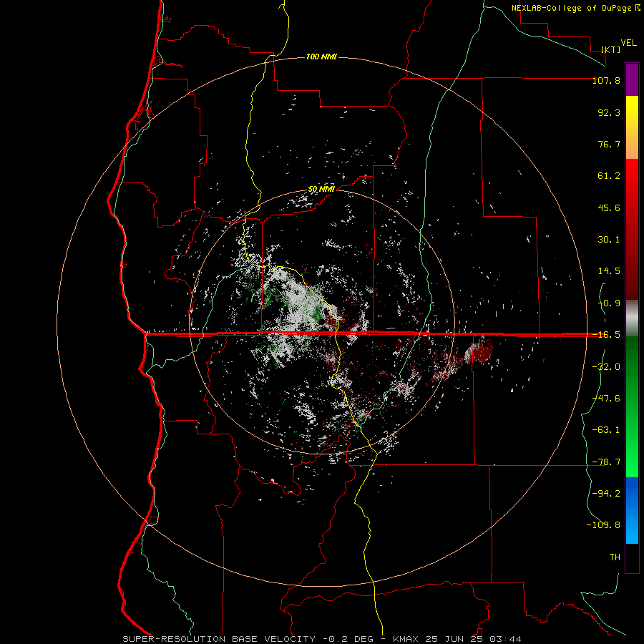Viewport: 644px width, 644px height.
Task: Pick the gray near-zero segment of color bar
Action: click(632, 318)
